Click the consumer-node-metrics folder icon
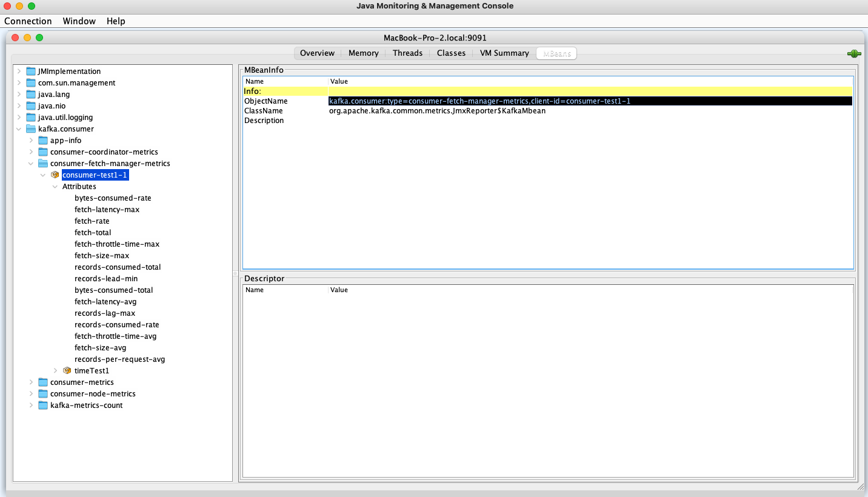868x497 pixels. coord(42,393)
